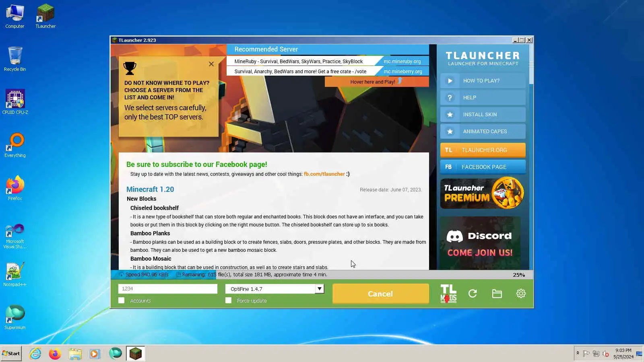Image resolution: width=644 pixels, height=362 pixels.
Task: Select the Everything desktop shortcut
Action: (x=15, y=145)
